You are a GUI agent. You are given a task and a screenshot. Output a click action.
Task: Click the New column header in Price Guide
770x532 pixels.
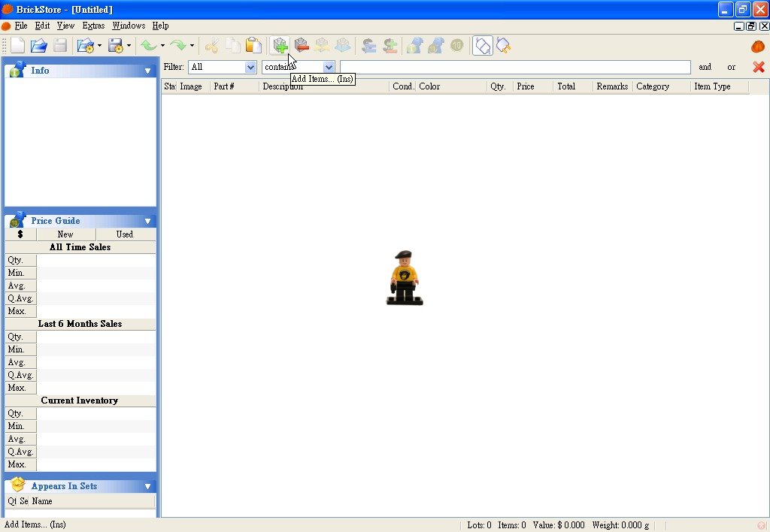(66, 234)
